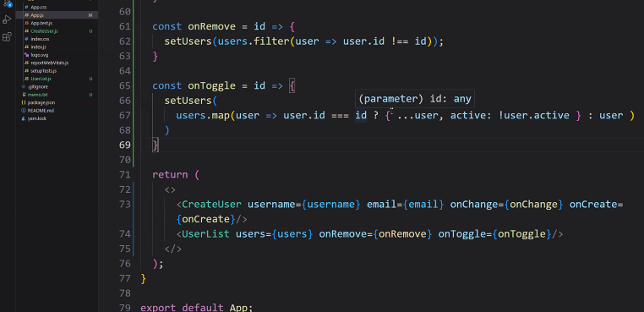
Task: Click highlighted 'id' on line 67
Action: pos(361,115)
